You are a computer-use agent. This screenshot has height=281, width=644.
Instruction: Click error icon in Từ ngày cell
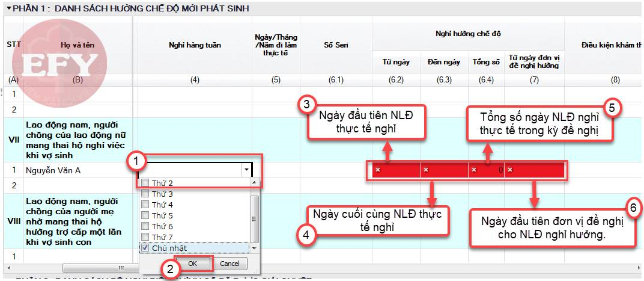coord(378,170)
